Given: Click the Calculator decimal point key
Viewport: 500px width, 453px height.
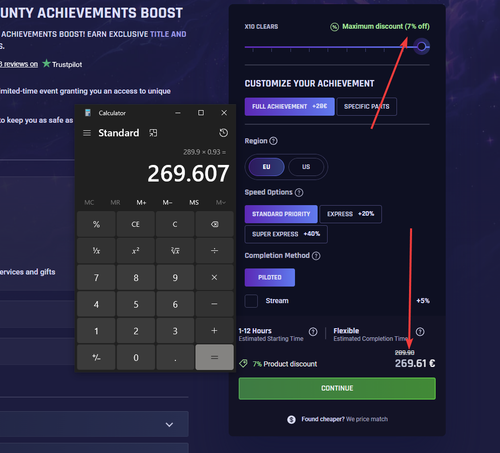Looking at the screenshot, I should tap(175, 357).
